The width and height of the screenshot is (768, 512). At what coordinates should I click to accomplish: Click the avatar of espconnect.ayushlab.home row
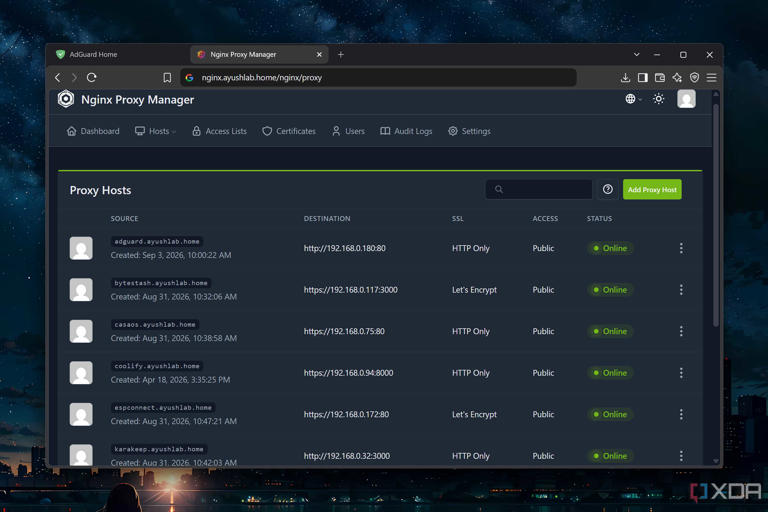(81, 414)
